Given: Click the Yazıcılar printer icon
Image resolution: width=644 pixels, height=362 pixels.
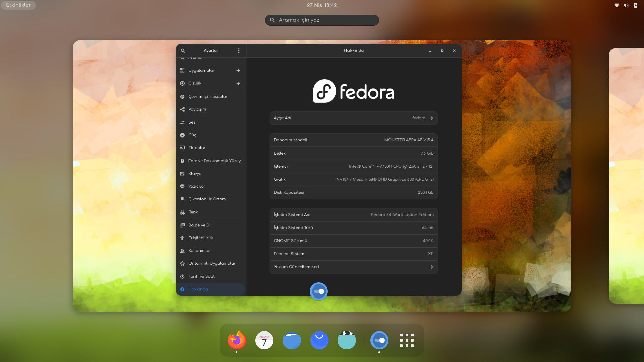Looking at the screenshot, I should click(182, 186).
